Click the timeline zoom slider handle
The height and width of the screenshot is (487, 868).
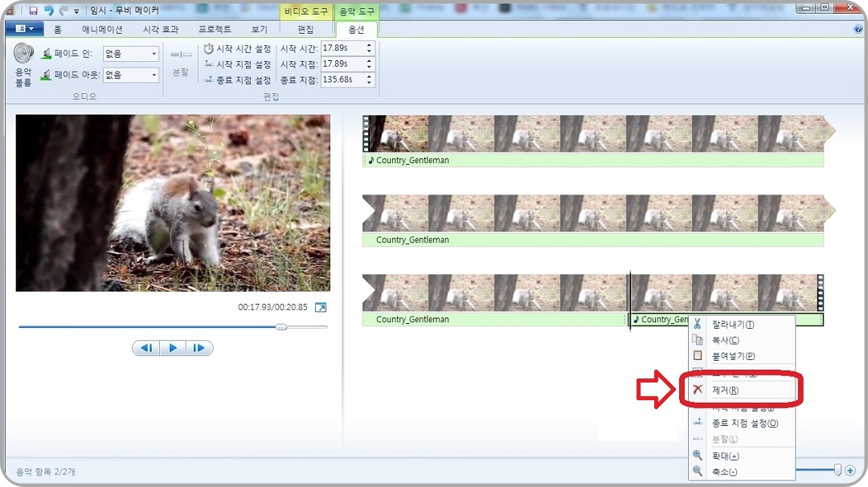pyautogui.click(x=837, y=470)
